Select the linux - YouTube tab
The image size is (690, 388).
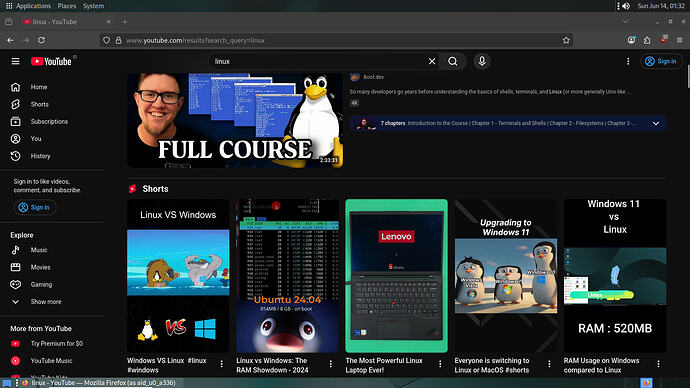67,22
